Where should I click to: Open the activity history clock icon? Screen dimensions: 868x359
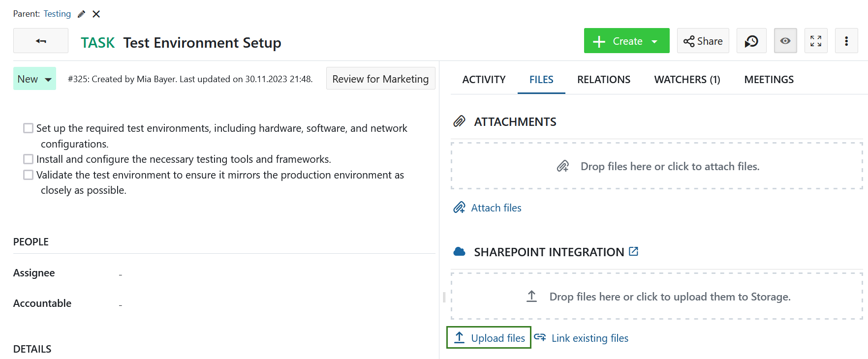tap(751, 41)
